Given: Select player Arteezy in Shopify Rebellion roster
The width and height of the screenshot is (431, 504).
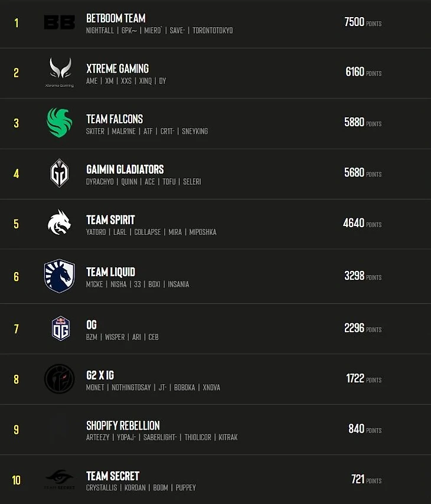Looking at the screenshot, I should (98, 437).
